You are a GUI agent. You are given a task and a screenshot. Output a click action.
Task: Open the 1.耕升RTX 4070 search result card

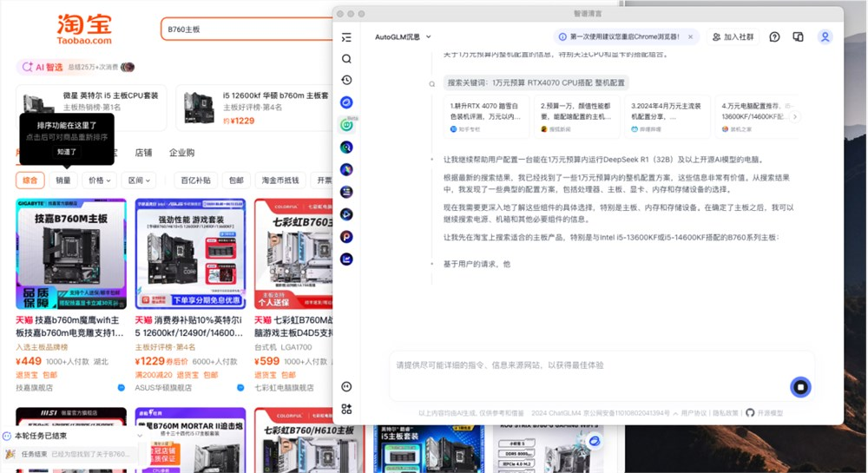tap(486, 116)
